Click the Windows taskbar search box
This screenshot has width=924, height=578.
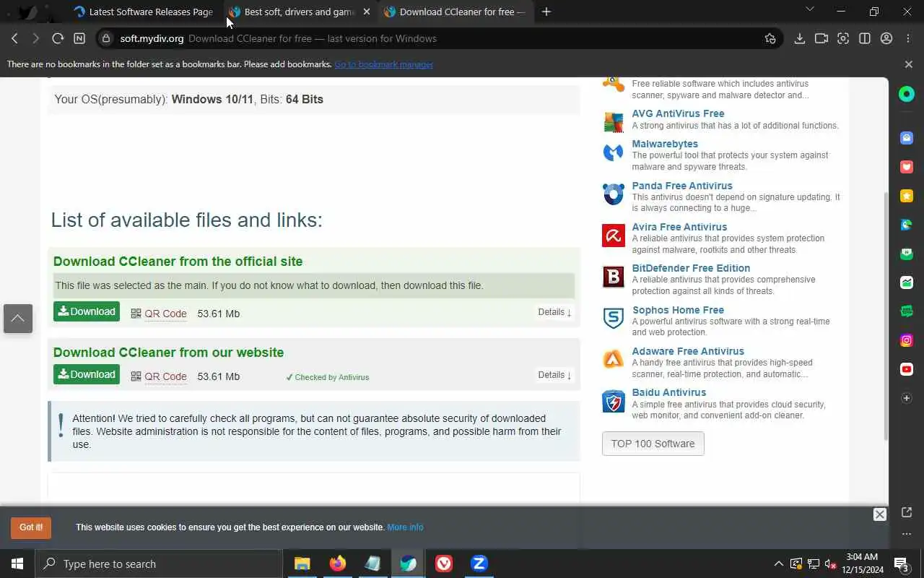click(x=159, y=564)
